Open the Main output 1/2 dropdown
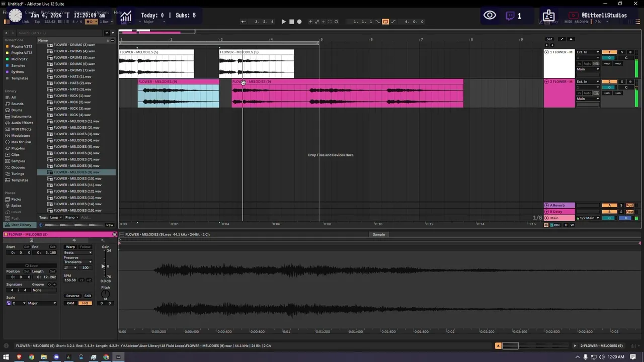This screenshot has width=644, height=362. (x=588, y=218)
